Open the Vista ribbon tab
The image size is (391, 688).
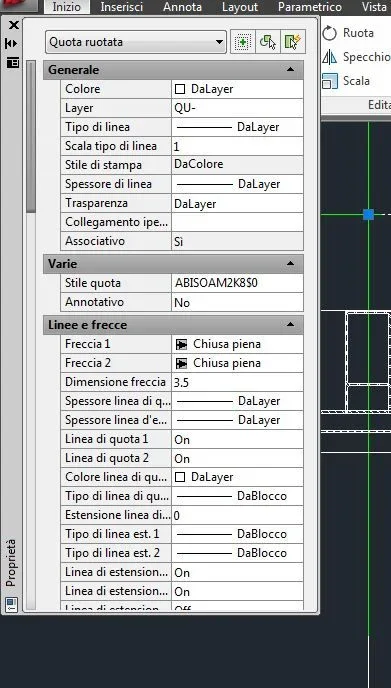(374, 7)
